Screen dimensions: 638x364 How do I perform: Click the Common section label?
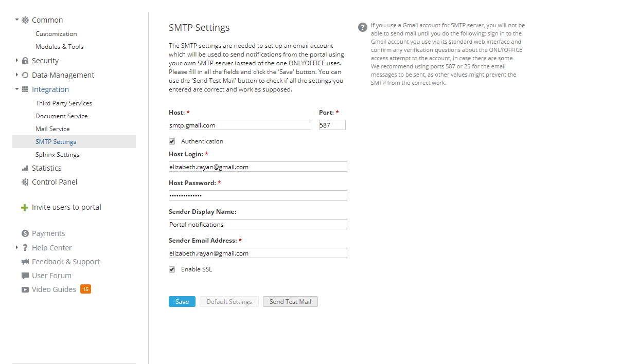[x=47, y=20]
